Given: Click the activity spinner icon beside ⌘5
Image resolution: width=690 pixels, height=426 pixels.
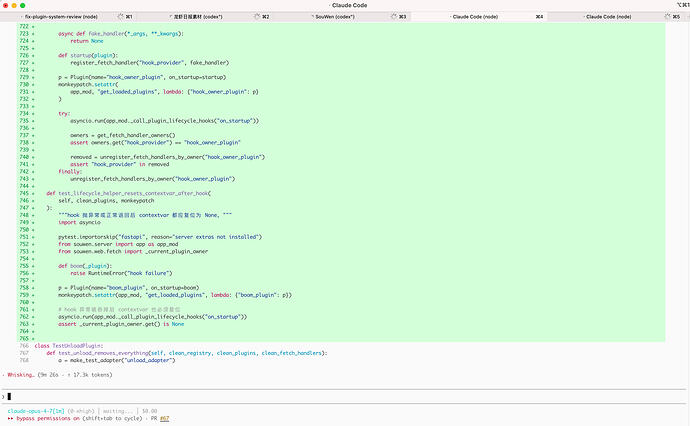Looking at the screenshot, I should click(668, 17).
